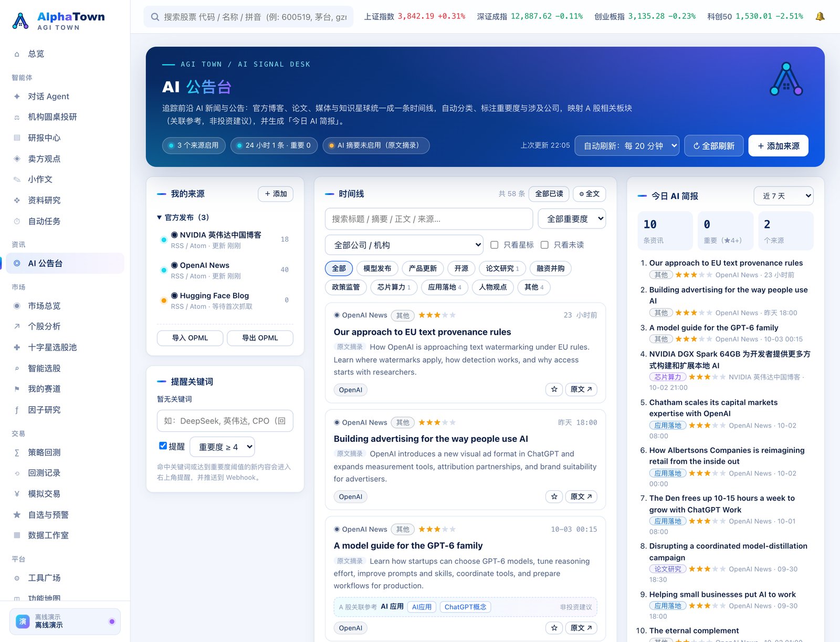Click the ChatGPT概念 tag
840x642 pixels.
coord(465,607)
